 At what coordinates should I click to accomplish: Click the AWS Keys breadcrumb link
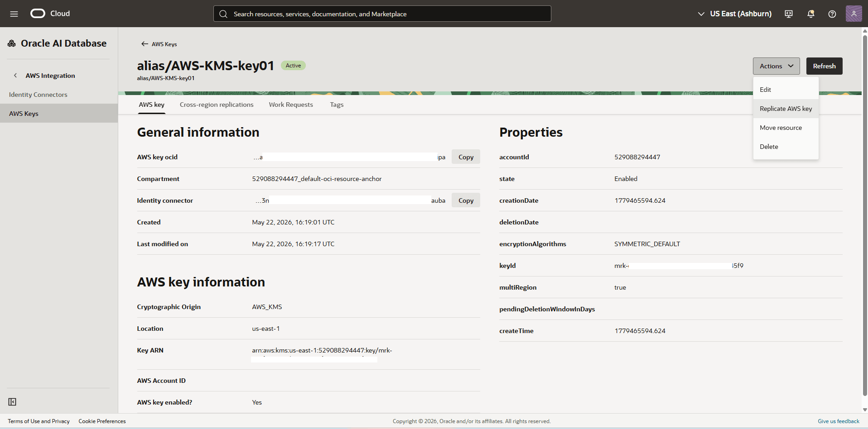click(164, 44)
